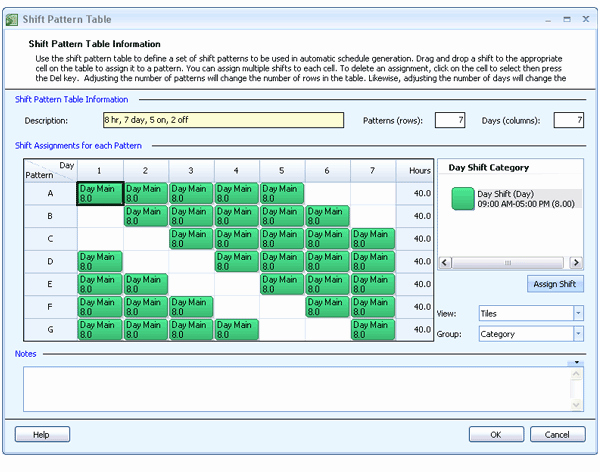Click the category list horizontal scrollbar thumb
This screenshot has width=600, height=472.
click(508, 263)
